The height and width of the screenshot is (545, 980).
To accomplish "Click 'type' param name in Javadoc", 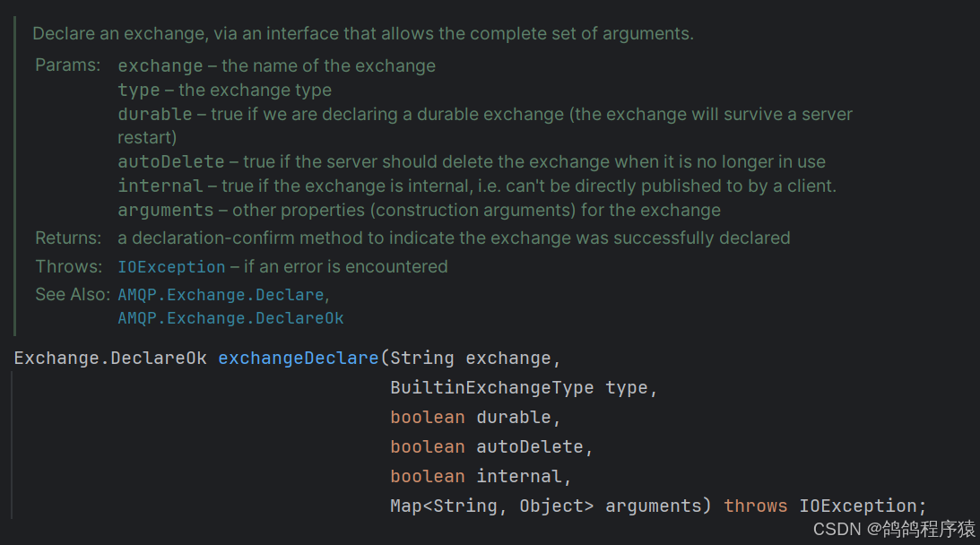I will click(139, 91).
